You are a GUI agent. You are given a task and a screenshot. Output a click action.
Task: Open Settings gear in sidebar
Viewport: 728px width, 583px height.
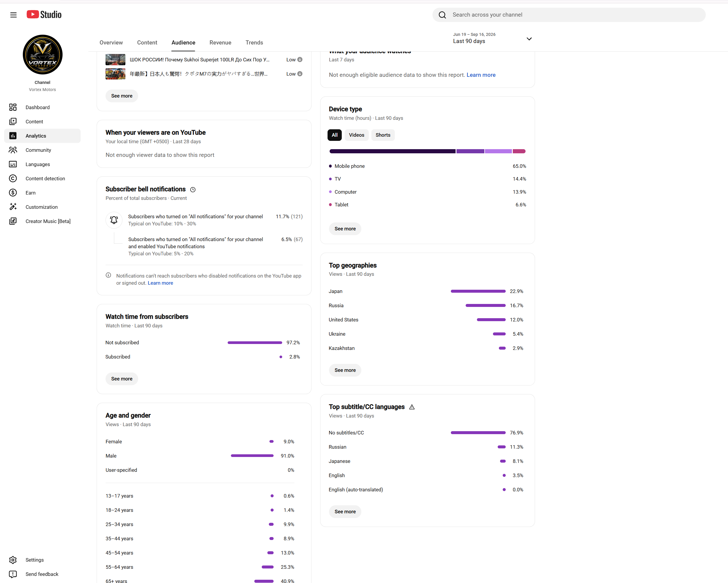[13, 560]
